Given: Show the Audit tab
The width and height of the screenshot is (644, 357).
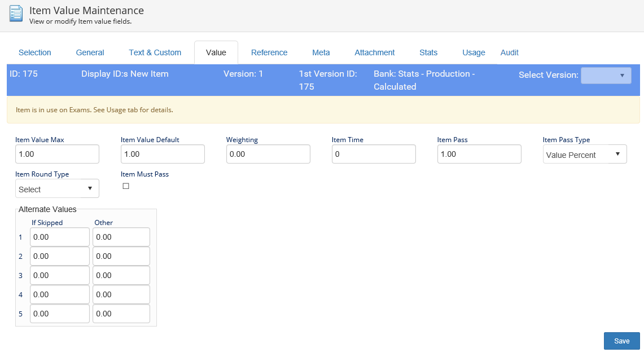Looking at the screenshot, I should (509, 52).
